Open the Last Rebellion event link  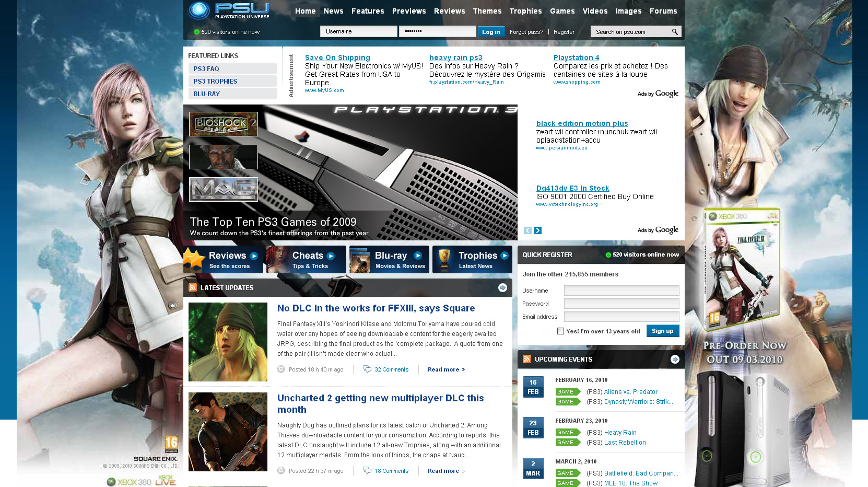tap(625, 443)
